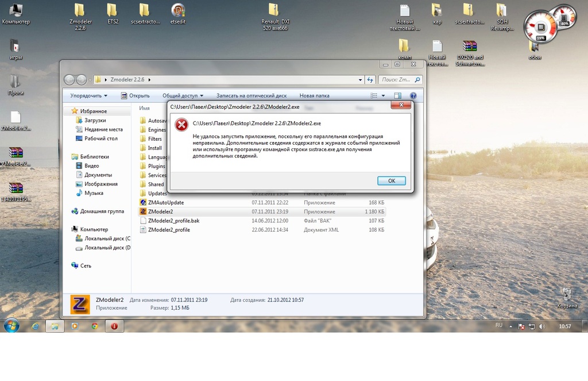The height and width of the screenshot is (381, 588).
Task: Open the Общий доступ dropdown menu
Action: click(x=183, y=96)
